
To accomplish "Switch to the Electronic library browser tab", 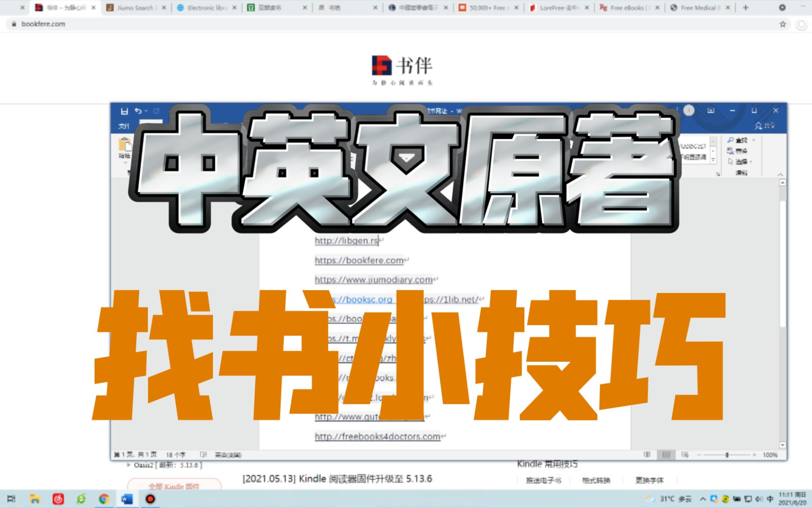I will [207, 8].
